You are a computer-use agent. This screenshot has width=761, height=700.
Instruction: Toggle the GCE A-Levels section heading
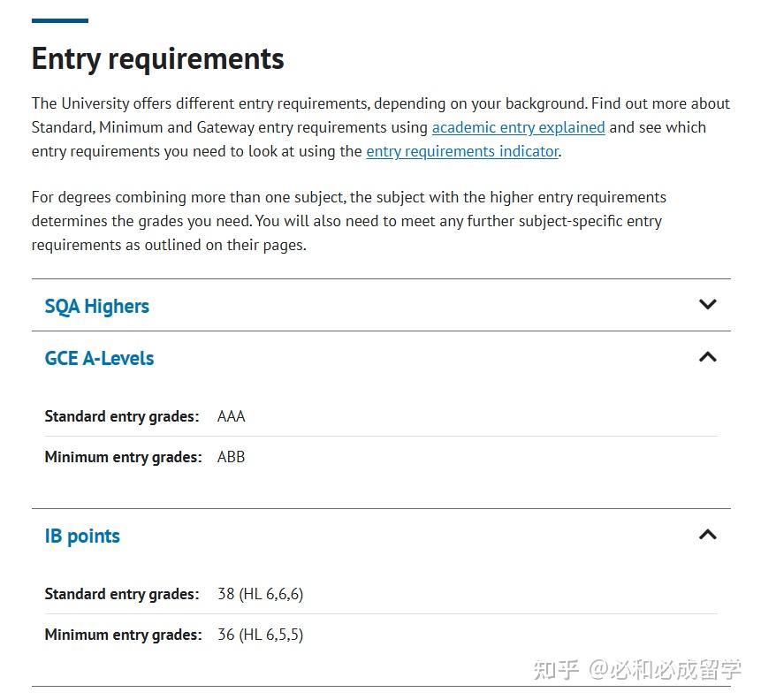pyautogui.click(x=100, y=358)
